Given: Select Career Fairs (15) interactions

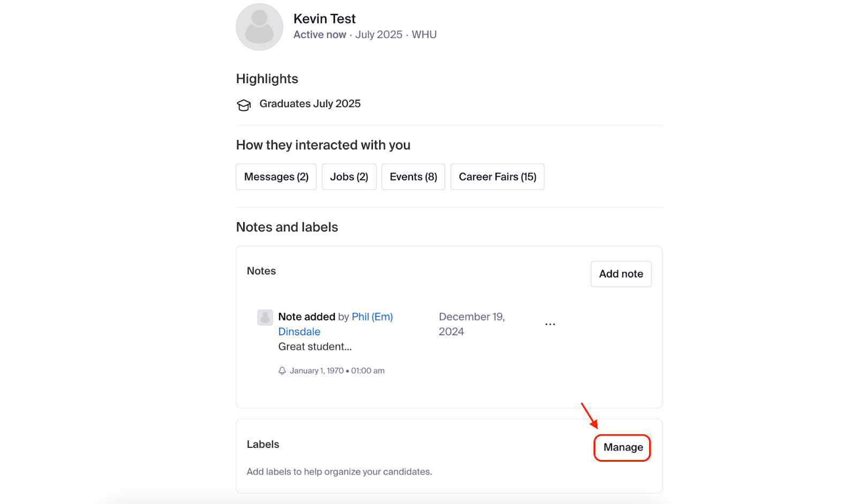Looking at the screenshot, I should point(497,177).
